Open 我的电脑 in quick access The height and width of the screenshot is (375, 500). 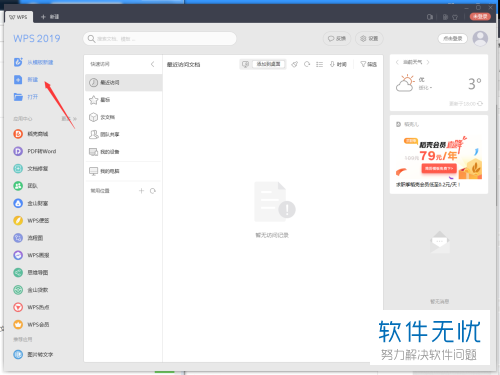124,171
